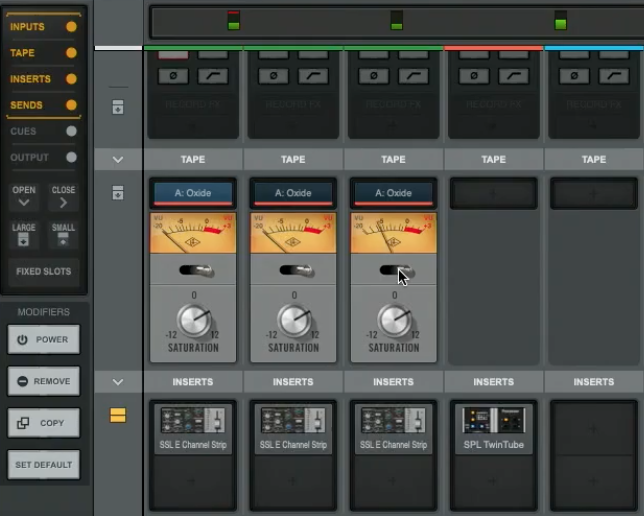
Task: Toggle phase invert on the second channel
Action: click(273, 76)
